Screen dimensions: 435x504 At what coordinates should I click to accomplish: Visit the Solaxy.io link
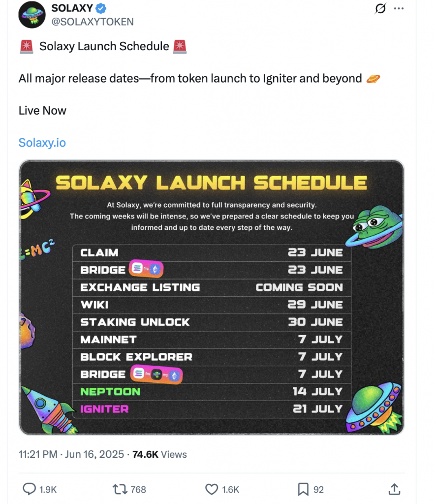[x=42, y=142]
